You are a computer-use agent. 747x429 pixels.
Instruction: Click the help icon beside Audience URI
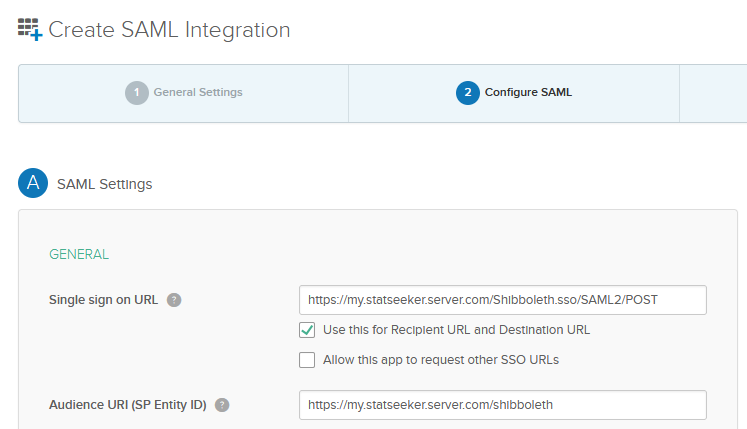[222, 405]
